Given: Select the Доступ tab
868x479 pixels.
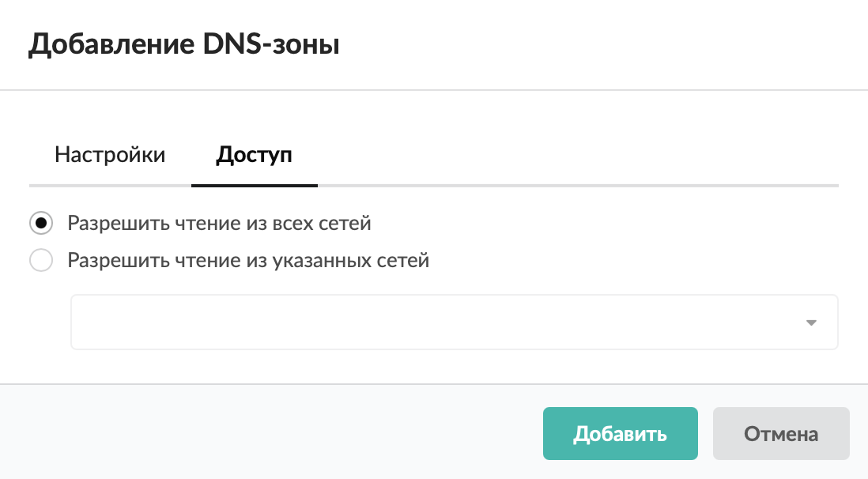Looking at the screenshot, I should point(254,154).
